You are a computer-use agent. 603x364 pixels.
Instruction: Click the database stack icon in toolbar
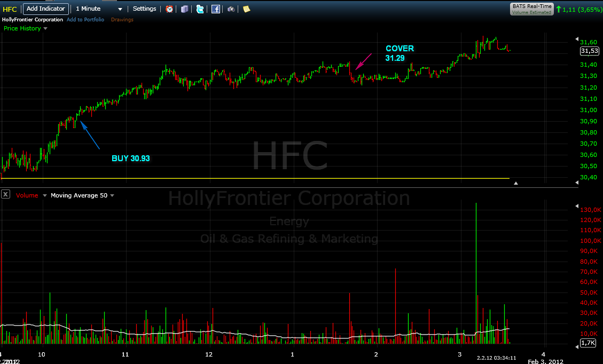[x=185, y=9]
